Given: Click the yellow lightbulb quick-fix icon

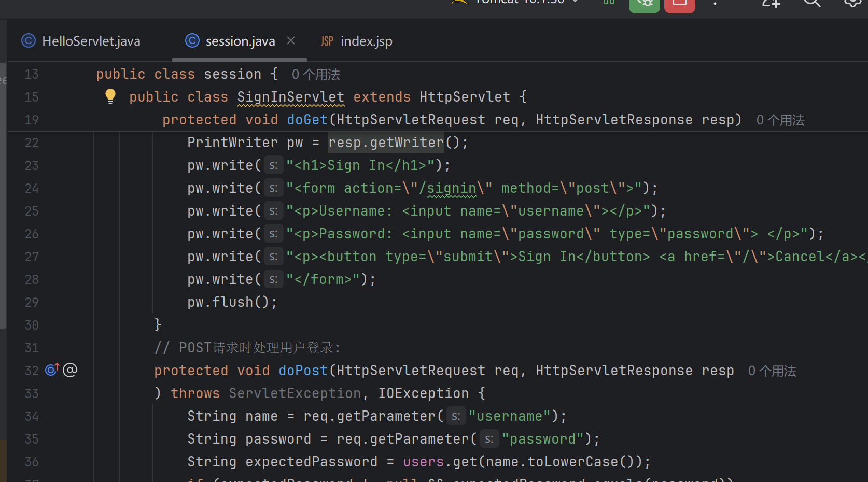Looking at the screenshot, I should [110, 96].
